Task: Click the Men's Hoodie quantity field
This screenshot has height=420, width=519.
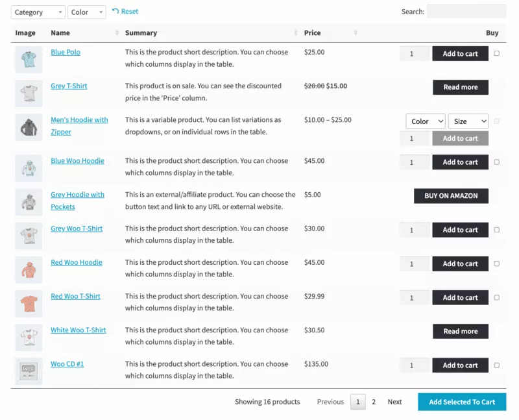Action: (x=415, y=138)
